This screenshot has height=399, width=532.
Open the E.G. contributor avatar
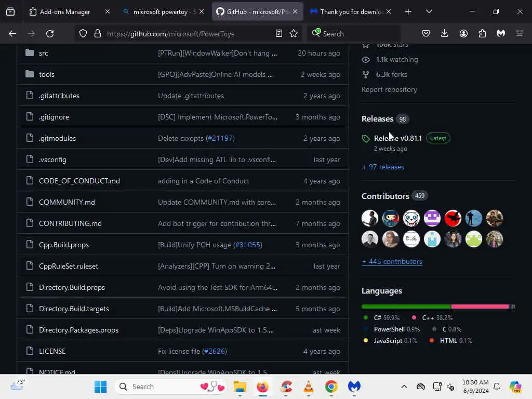point(411,239)
